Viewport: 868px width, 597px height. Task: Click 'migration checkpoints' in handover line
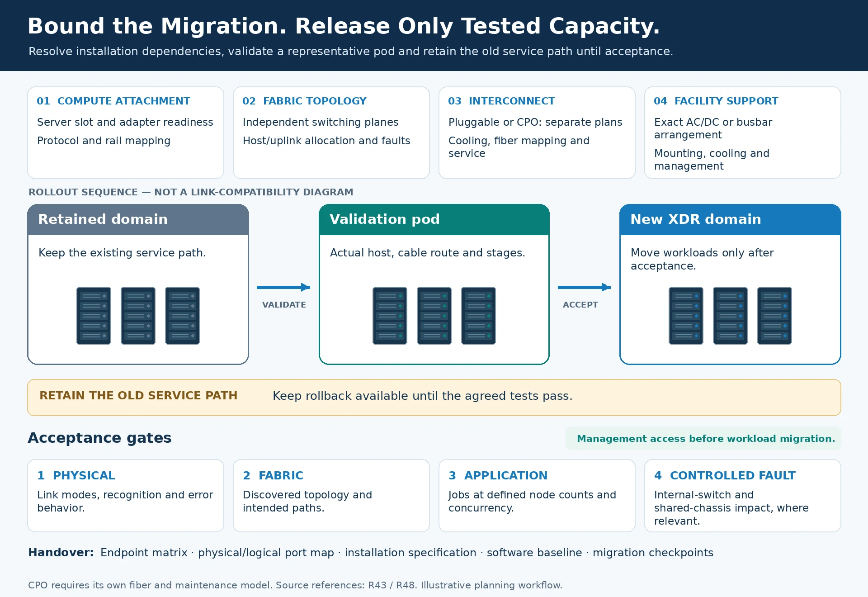point(653,553)
